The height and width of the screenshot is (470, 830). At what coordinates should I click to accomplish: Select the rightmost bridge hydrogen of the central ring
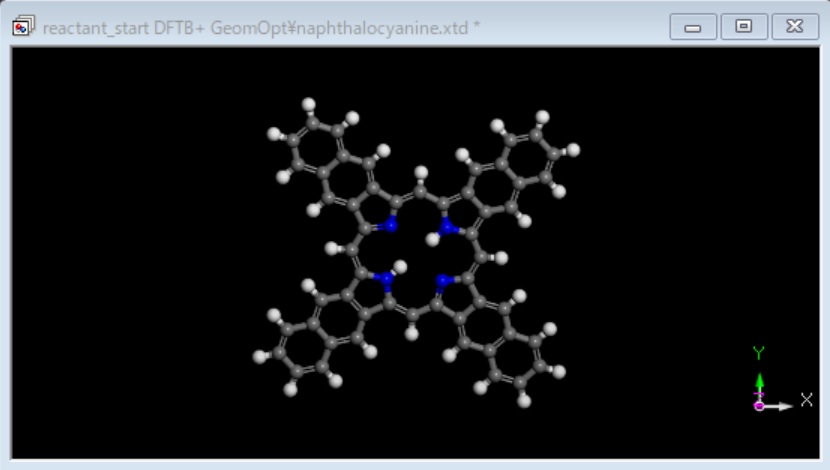click(x=500, y=259)
